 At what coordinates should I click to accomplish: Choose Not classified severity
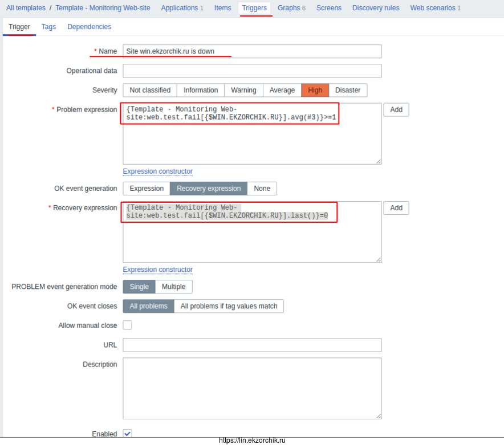[150, 90]
